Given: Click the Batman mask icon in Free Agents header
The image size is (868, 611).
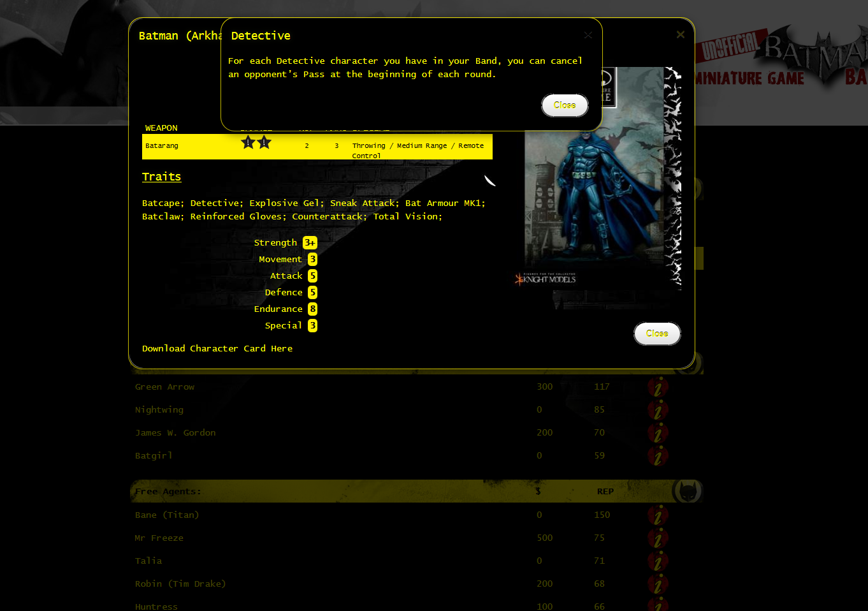Looking at the screenshot, I should point(688,491).
